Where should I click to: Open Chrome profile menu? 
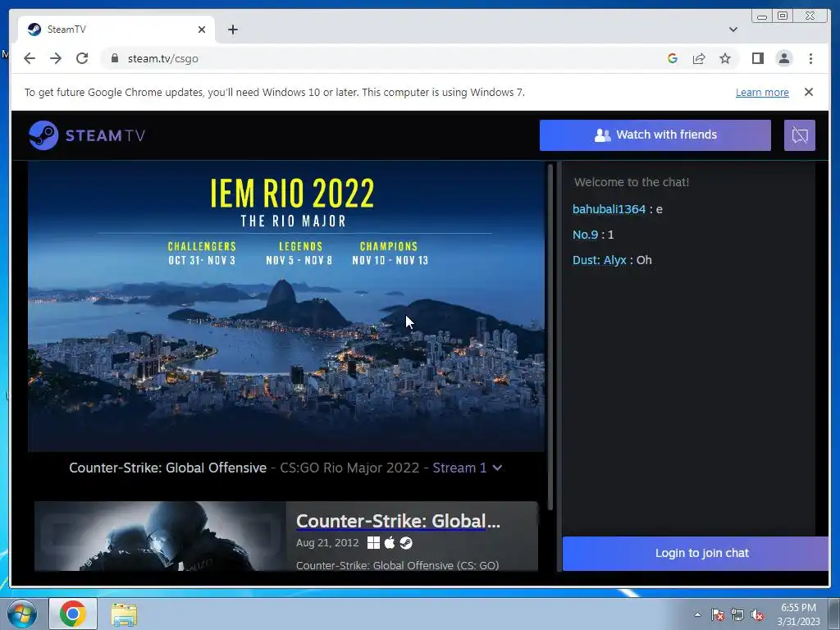pos(784,58)
